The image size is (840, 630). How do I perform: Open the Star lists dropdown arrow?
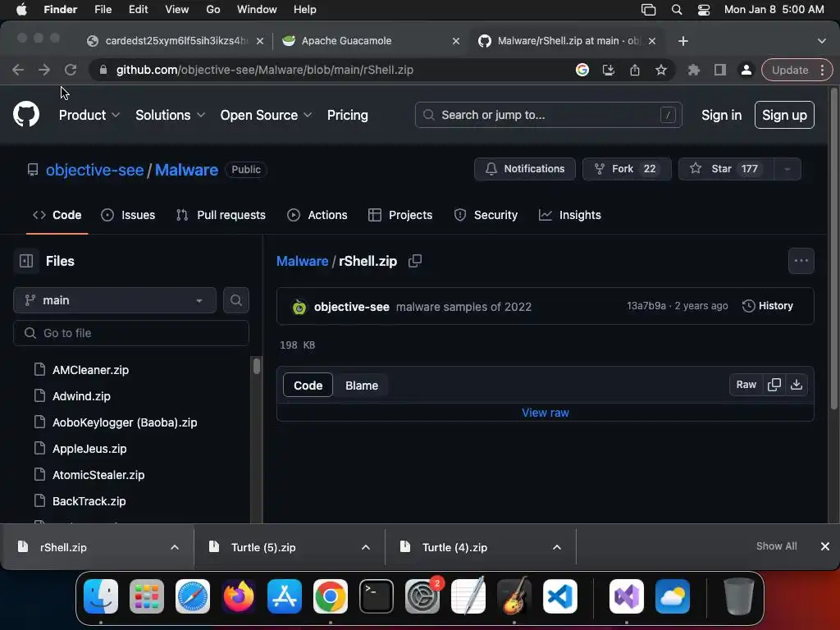tap(787, 169)
